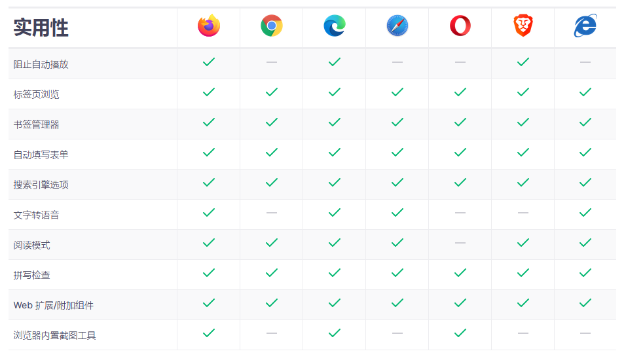This screenshot has height=364, width=626.
Task: Click the 拼写检查 row label
Action: [32, 275]
